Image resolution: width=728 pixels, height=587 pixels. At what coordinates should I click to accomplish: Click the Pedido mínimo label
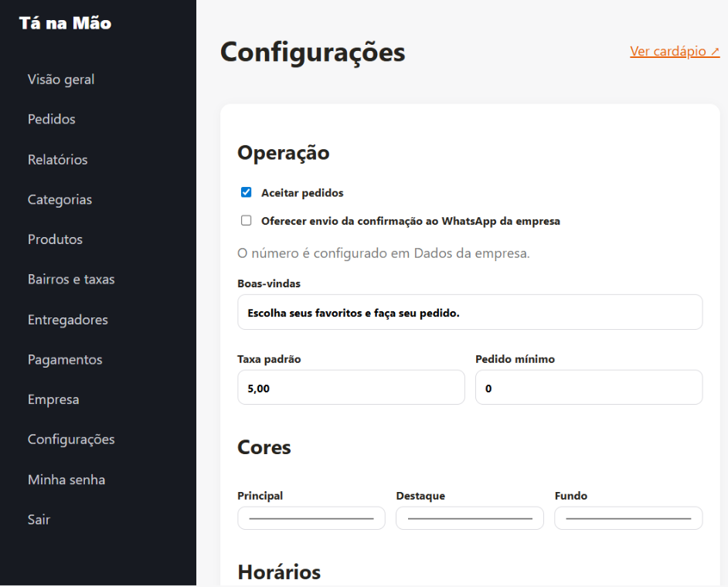(515, 359)
